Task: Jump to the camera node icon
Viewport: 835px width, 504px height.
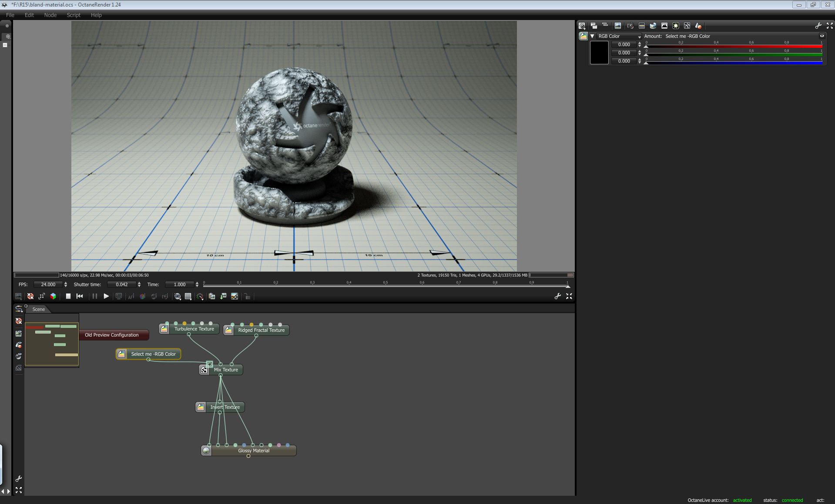Action: pyautogui.click(x=630, y=26)
